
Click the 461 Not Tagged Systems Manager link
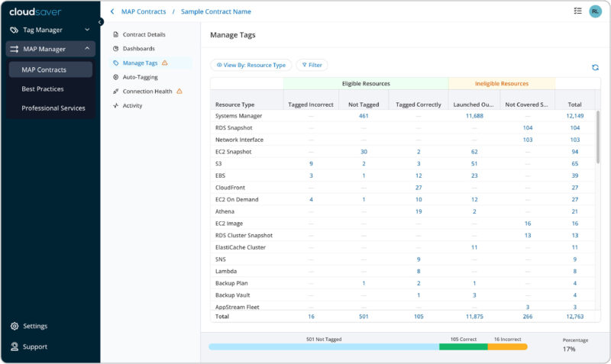(364, 116)
